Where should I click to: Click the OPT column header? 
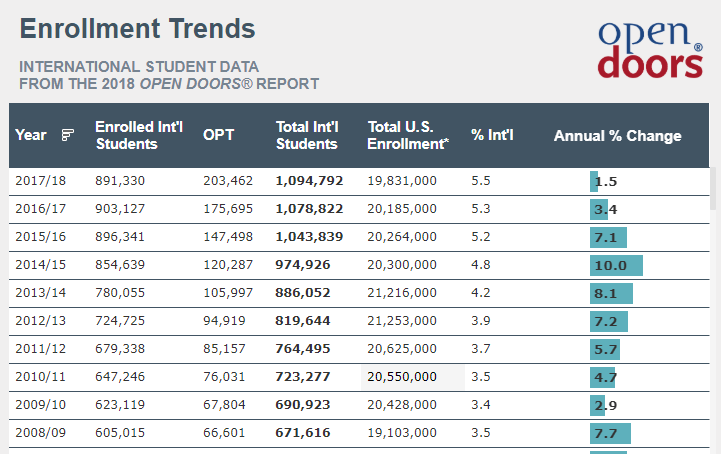tap(218, 136)
